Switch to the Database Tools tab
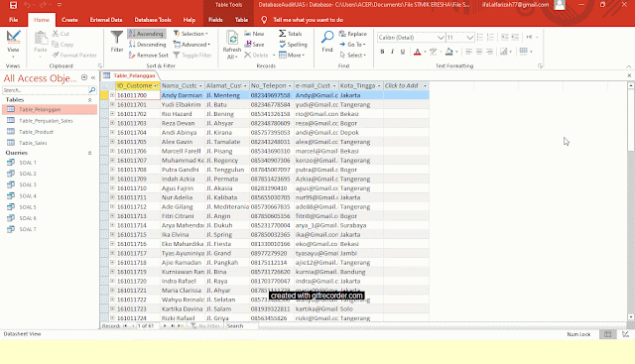The width and height of the screenshot is (635, 364). (x=153, y=20)
